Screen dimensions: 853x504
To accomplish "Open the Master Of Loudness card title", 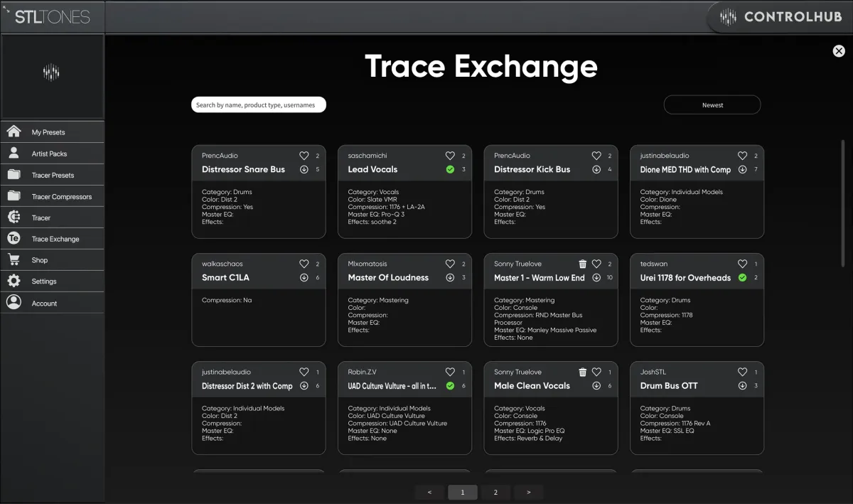I will tap(388, 277).
